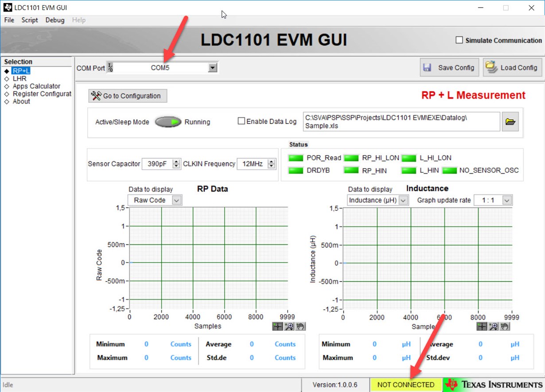Click the L_HI_LON status LED
Viewport: 545px width, 392px height.
(409, 158)
